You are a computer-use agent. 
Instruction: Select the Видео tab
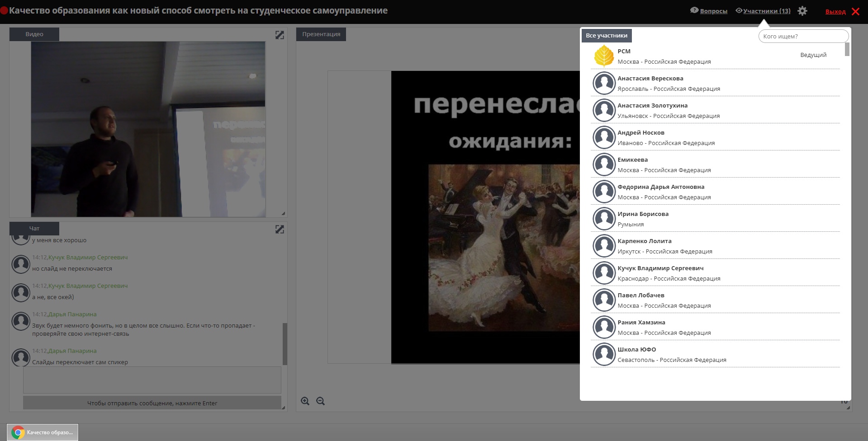(34, 34)
